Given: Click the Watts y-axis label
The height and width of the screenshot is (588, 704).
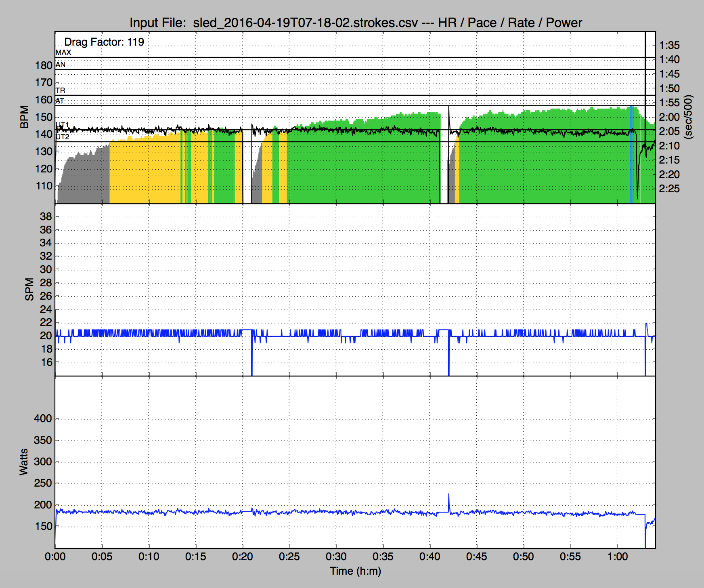Looking at the screenshot, I should [x=24, y=462].
